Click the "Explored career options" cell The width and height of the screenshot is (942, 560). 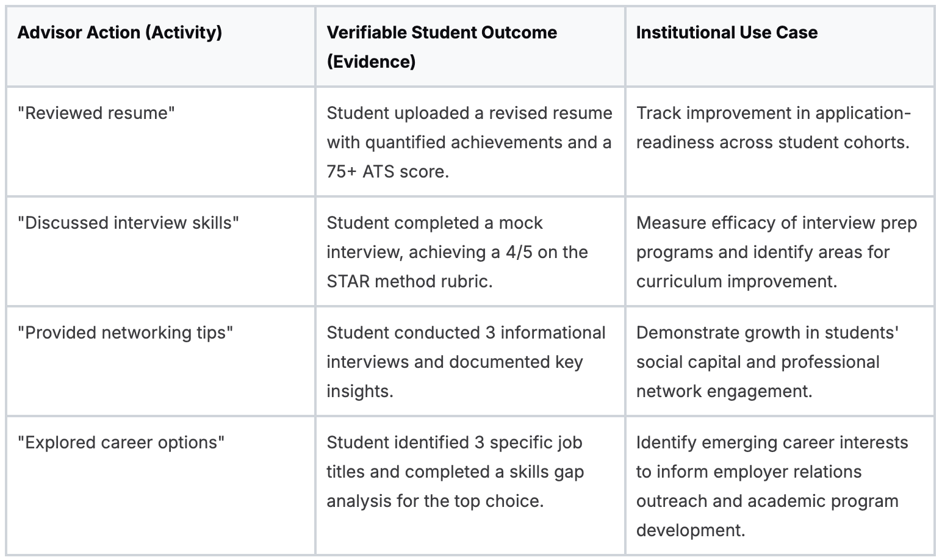click(x=121, y=442)
